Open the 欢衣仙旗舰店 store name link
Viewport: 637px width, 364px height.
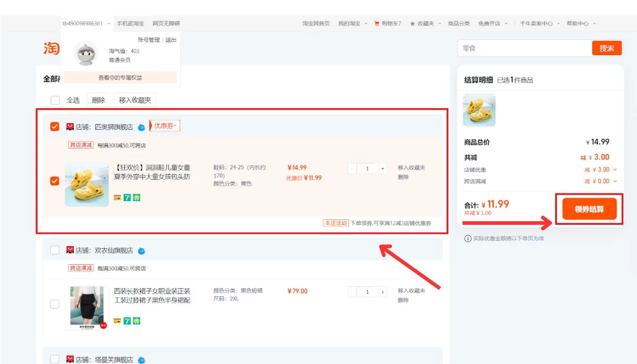pyautogui.click(x=114, y=250)
